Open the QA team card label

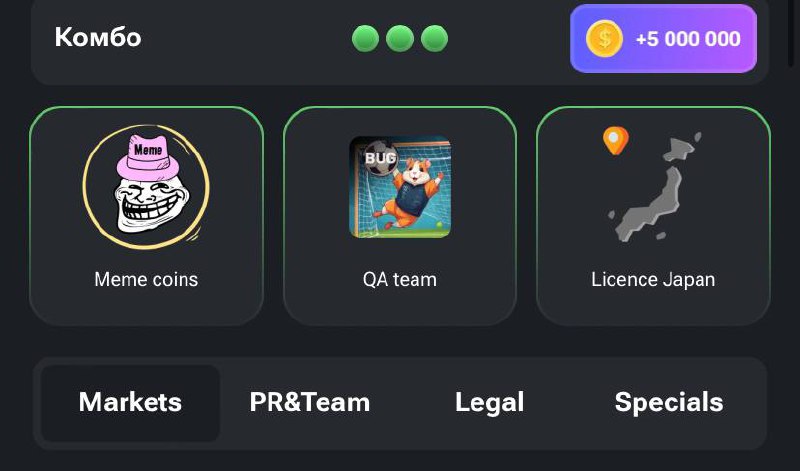point(400,280)
